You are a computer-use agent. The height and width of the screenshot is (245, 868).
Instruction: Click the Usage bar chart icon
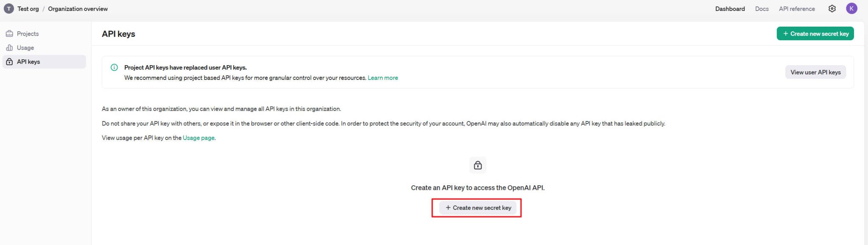[x=9, y=48]
